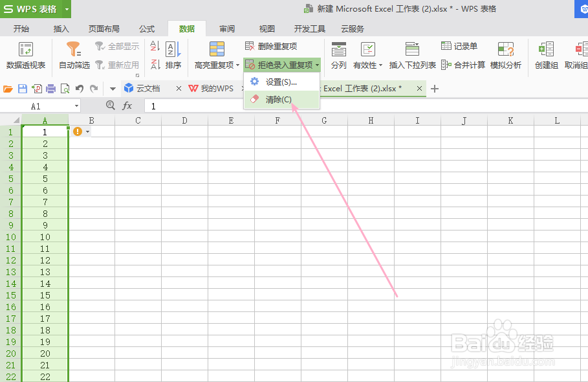Switch to the 公式 ribbon tab
The image size is (588, 382).
coord(147,29)
